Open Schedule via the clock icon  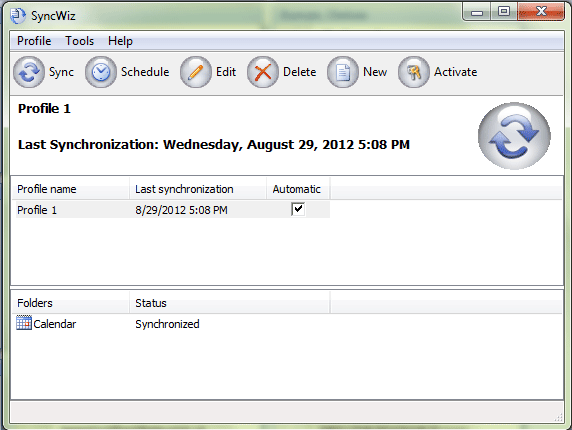pyautogui.click(x=101, y=72)
